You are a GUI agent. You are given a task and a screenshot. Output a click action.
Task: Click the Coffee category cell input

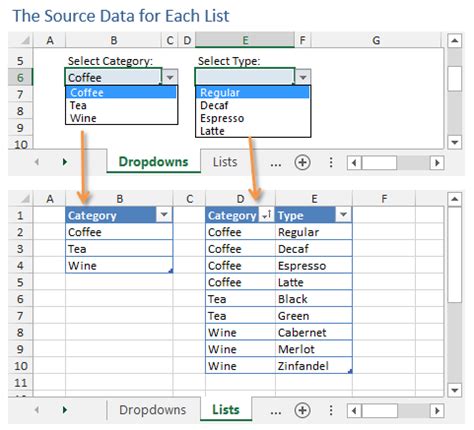pyautogui.click(x=114, y=77)
